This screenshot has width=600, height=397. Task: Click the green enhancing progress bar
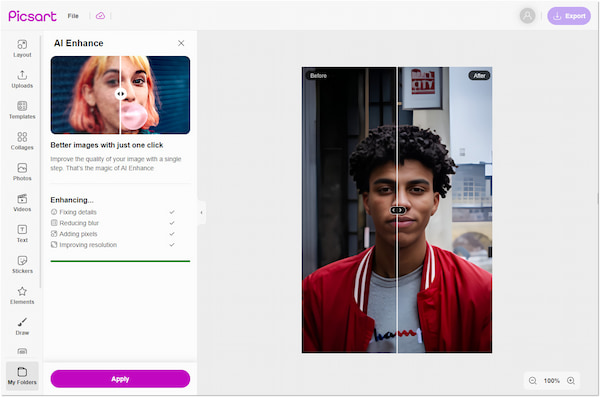pos(120,261)
